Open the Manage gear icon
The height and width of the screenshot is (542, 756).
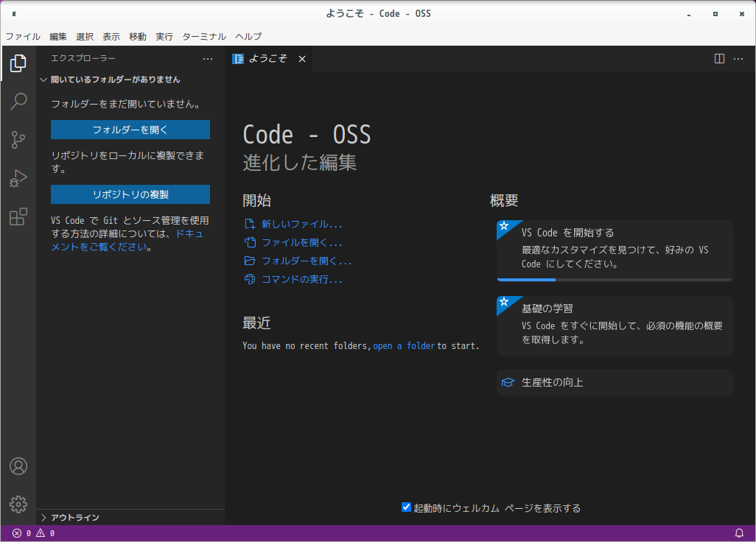[x=18, y=504]
